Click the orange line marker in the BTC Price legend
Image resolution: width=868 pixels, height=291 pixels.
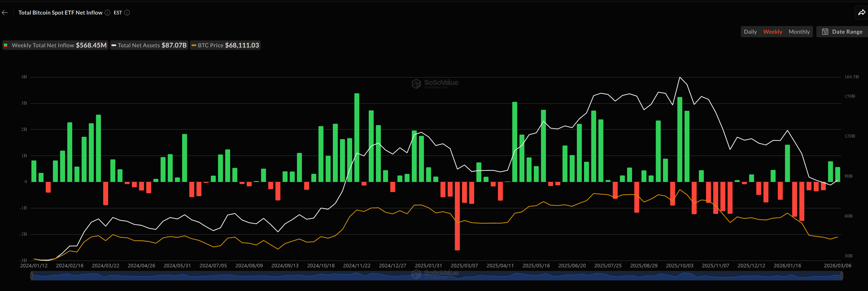pos(194,45)
